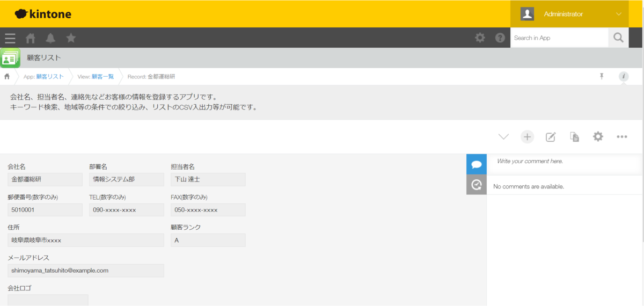Viewport: 644px width, 306px height.
Task: Click the Administrator avatar icon
Action: [527, 14]
